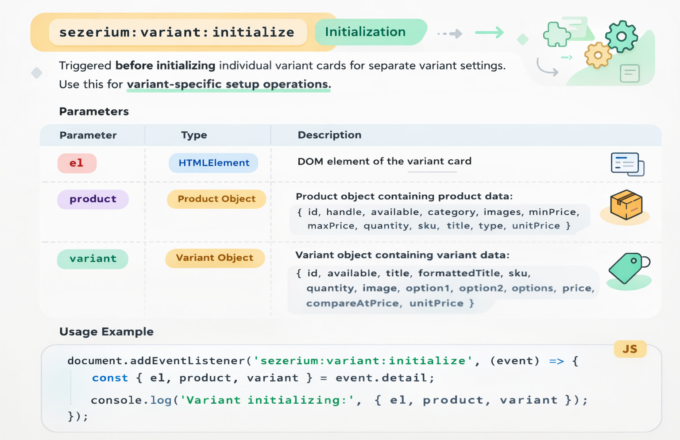680x440 pixels.
Task: Click the green gear icon
Action: click(x=620, y=35)
